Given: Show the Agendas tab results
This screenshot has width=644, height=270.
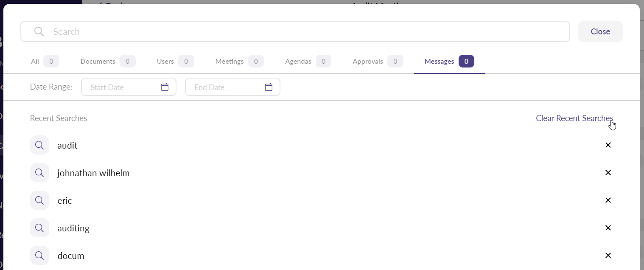Looking at the screenshot, I should (x=308, y=62).
